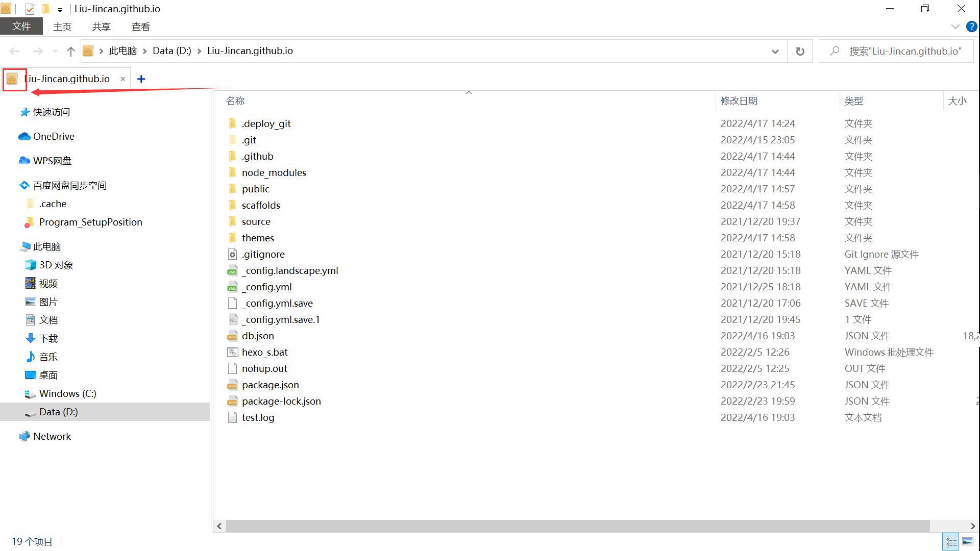The width and height of the screenshot is (980, 551).
Task: Open the 查看 ribbon tab
Action: tap(140, 27)
